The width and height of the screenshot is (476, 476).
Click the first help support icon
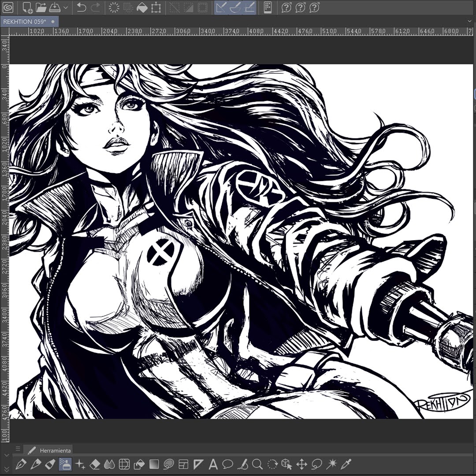click(x=286, y=7)
